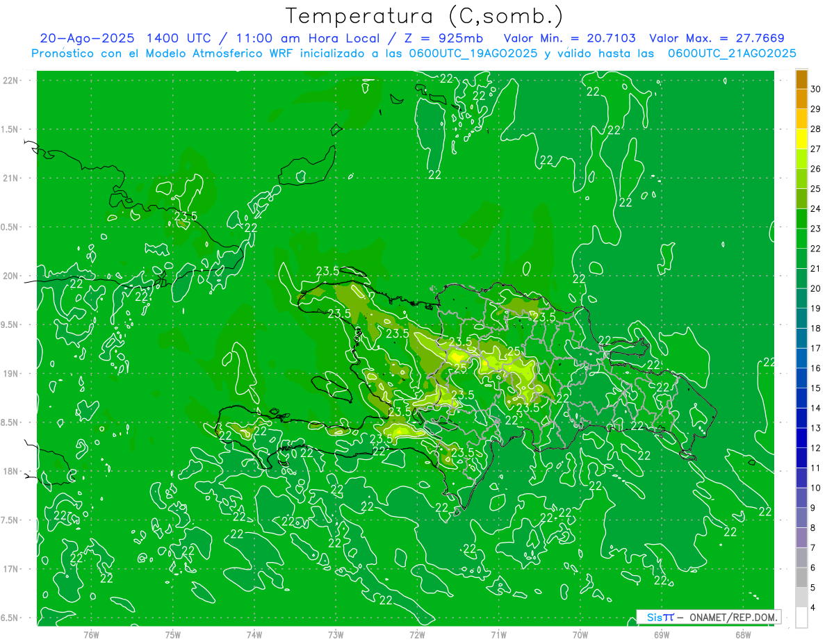834x644 pixels.
Task: Click the 17N latitude label
Action: (10, 570)
